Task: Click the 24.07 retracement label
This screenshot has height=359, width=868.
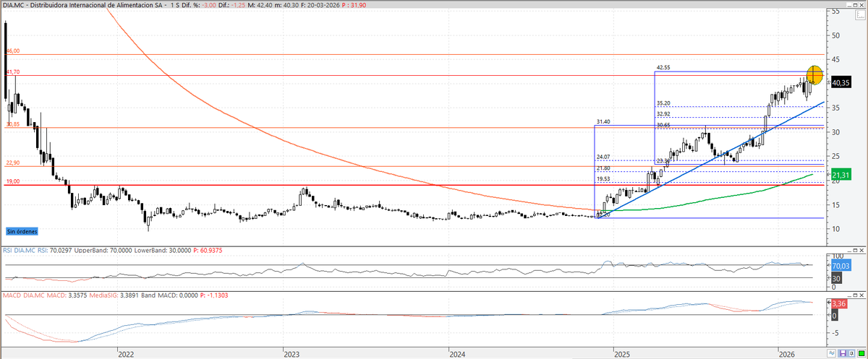Action: point(604,157)
